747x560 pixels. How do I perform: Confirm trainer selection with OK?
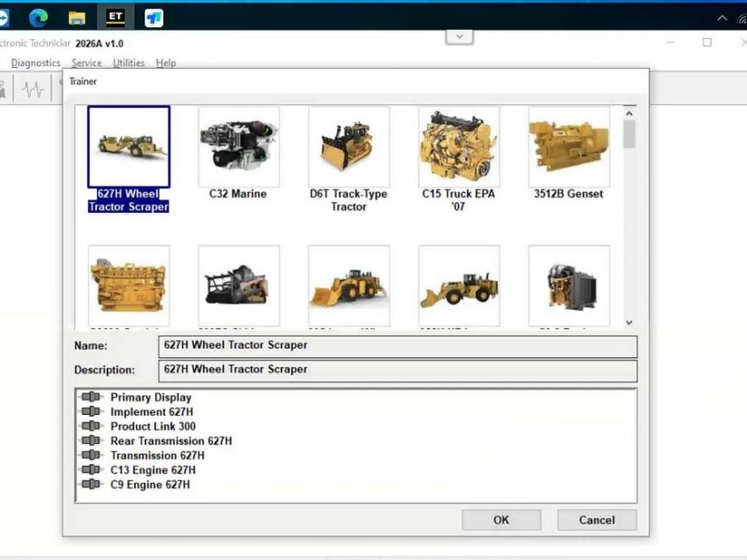coord(501,520)
